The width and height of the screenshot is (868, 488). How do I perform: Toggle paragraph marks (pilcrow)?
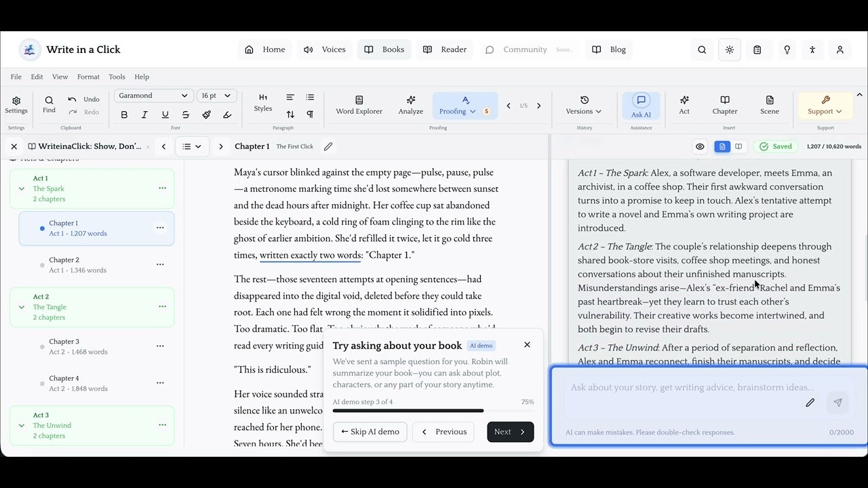tap(310, 115)
